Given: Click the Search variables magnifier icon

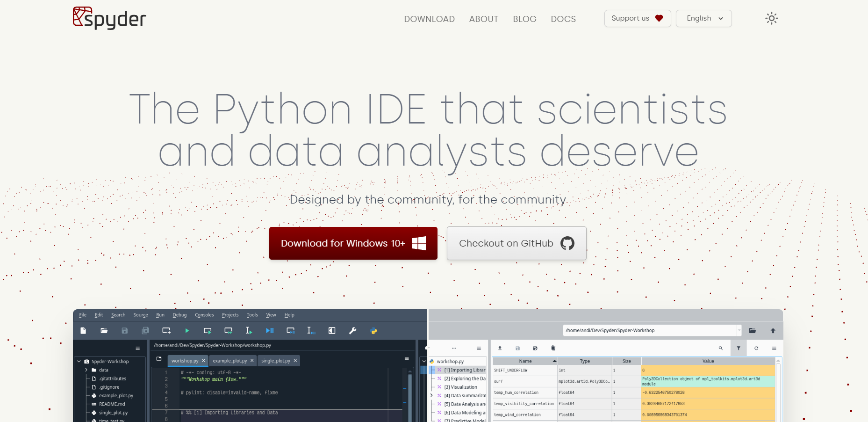Looking at the screenshot, I should pos(721,348).
